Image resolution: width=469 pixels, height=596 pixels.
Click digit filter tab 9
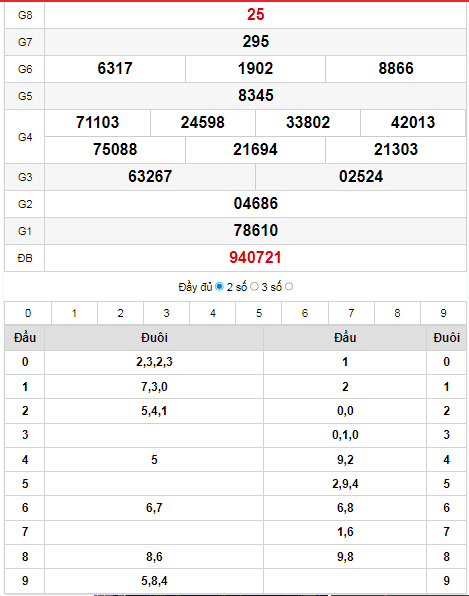(443, 313)
